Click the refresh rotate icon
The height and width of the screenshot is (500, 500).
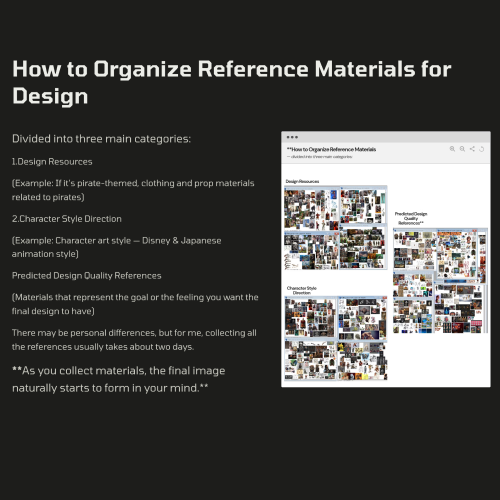481,149
